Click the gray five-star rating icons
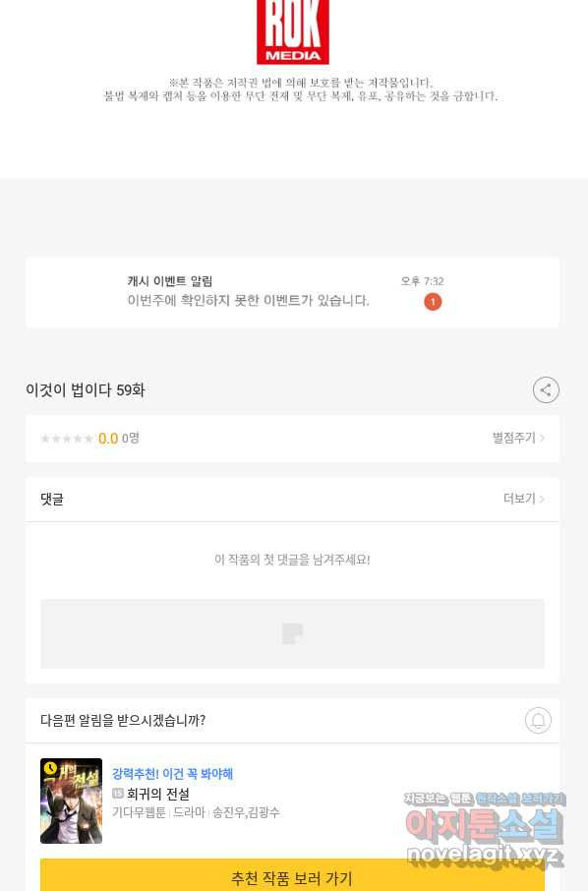This screenshot has width=588, height=891. coord(67,438)
